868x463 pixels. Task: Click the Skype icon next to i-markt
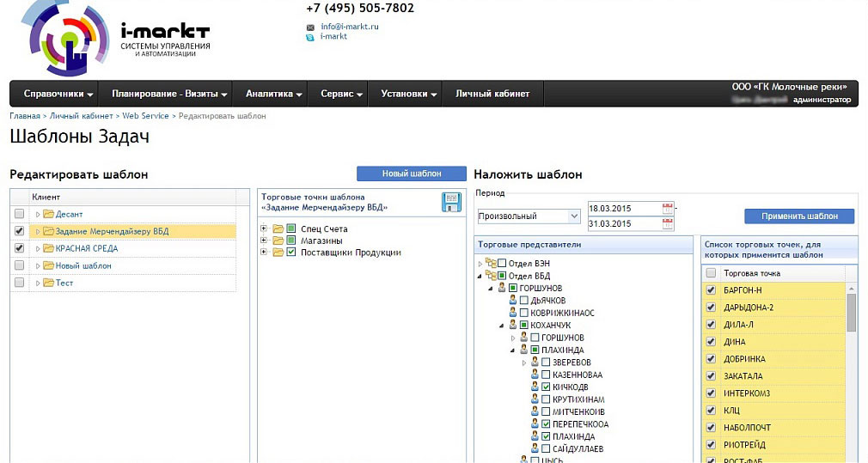pyautogui.click(x=310, y=37)
